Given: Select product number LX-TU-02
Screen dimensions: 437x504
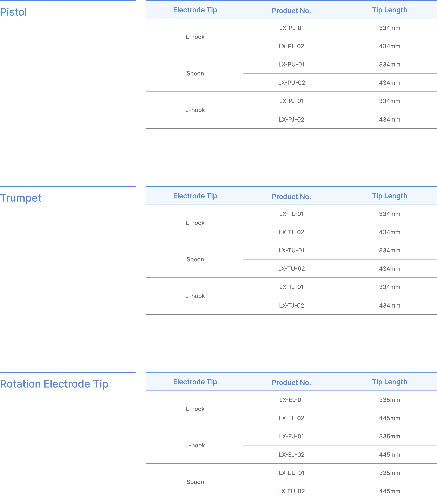Looking at the screenshot, I should (291, 269).
